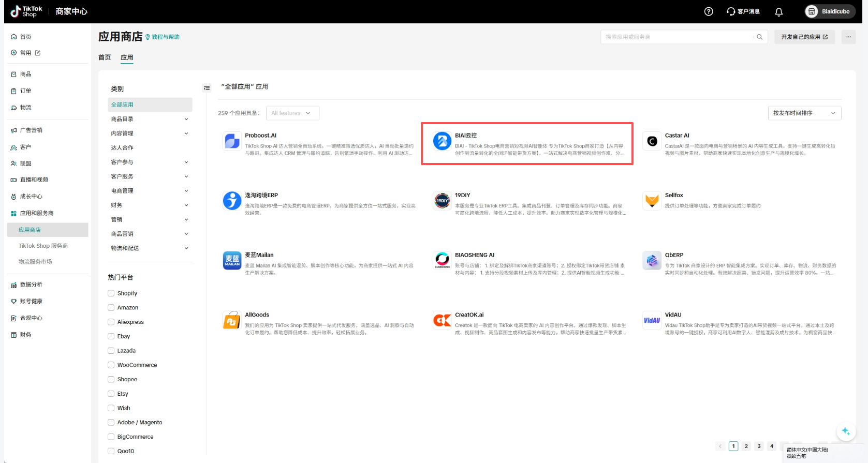Expand the 财务 category chevron

[x=186, y=205]
